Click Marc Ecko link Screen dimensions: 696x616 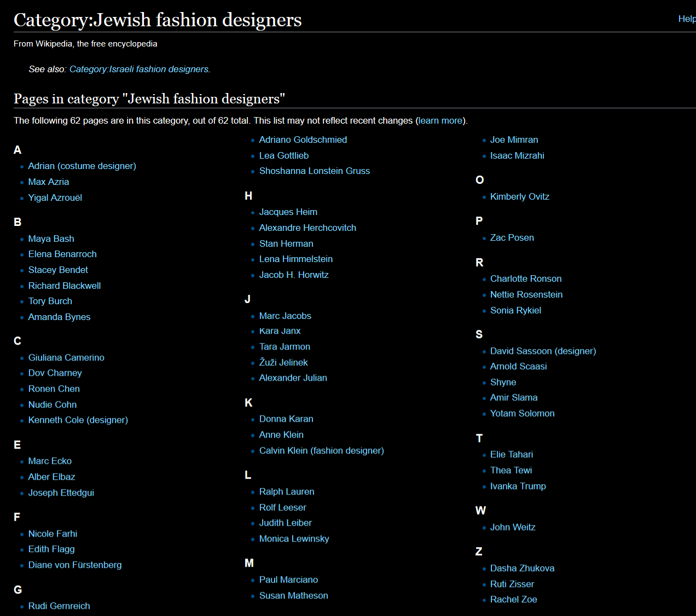[x=50, y=461]
